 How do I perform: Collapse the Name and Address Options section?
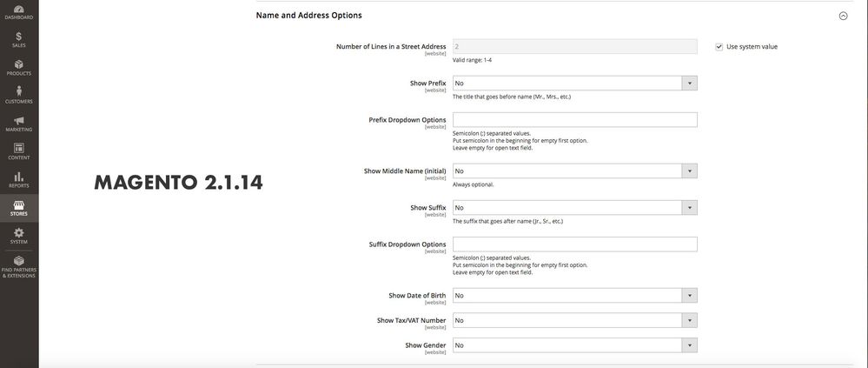(x=843, y=16)
